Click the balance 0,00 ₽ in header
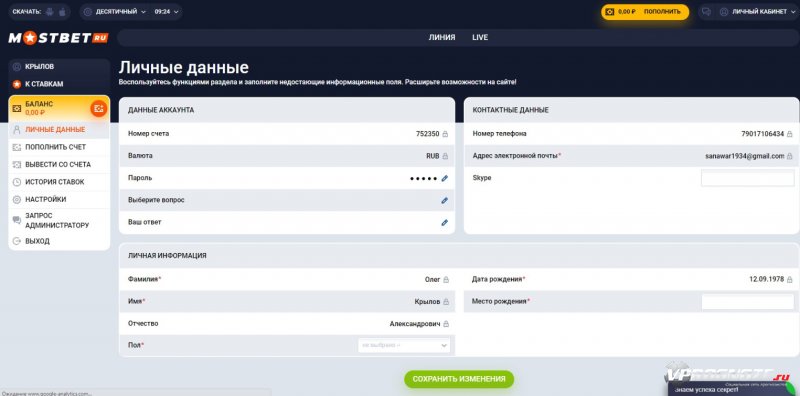 click(627, 12)
